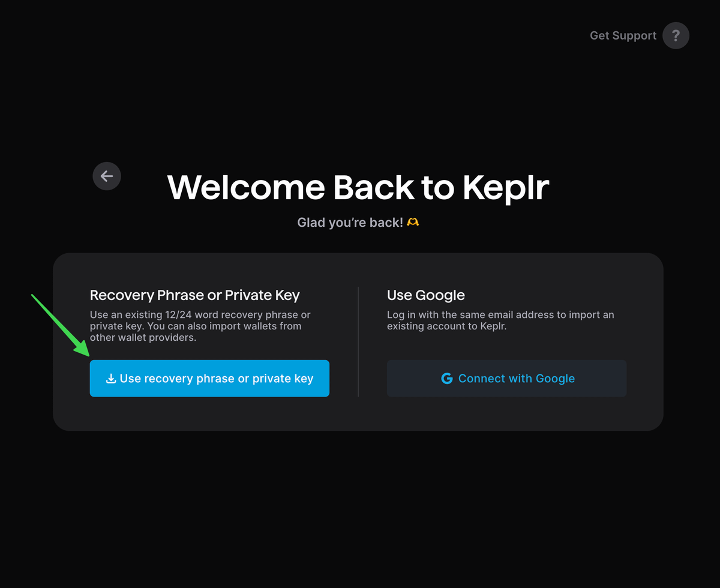
Task: Click the heart hands emoji
Action: coord(413,223)
